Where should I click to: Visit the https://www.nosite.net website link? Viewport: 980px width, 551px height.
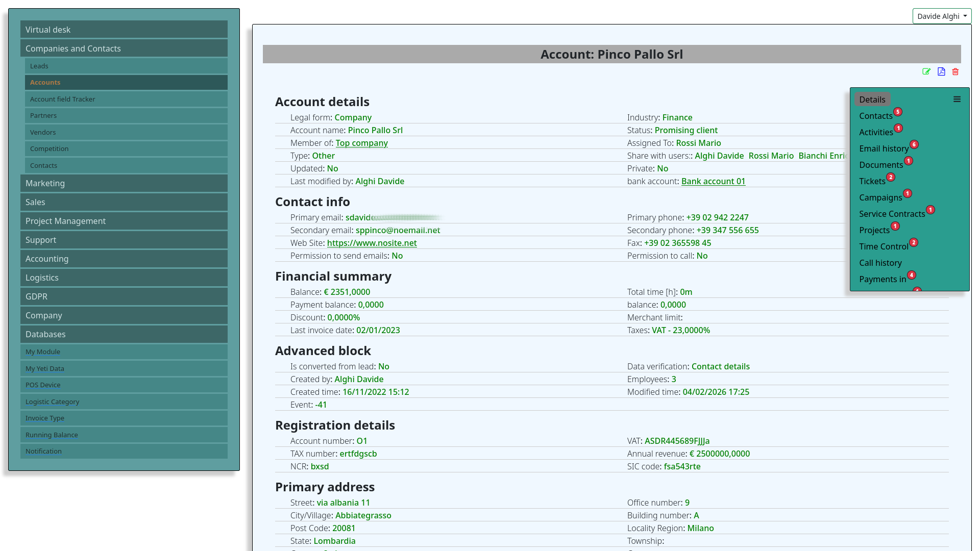[x=372, y=243]
